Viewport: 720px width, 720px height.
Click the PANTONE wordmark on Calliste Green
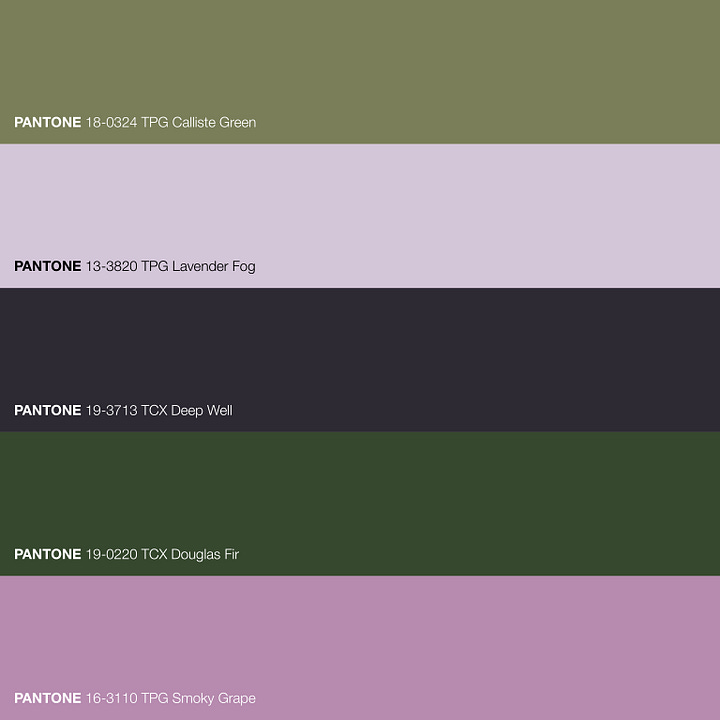tap(48, 123)
